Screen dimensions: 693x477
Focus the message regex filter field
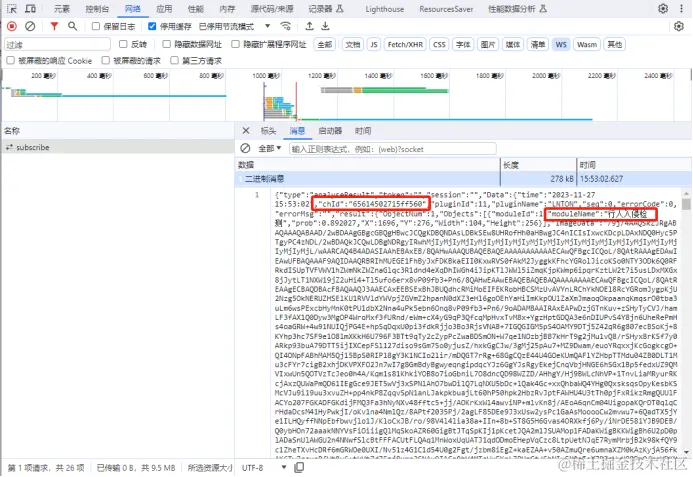(x=392, y=149)
